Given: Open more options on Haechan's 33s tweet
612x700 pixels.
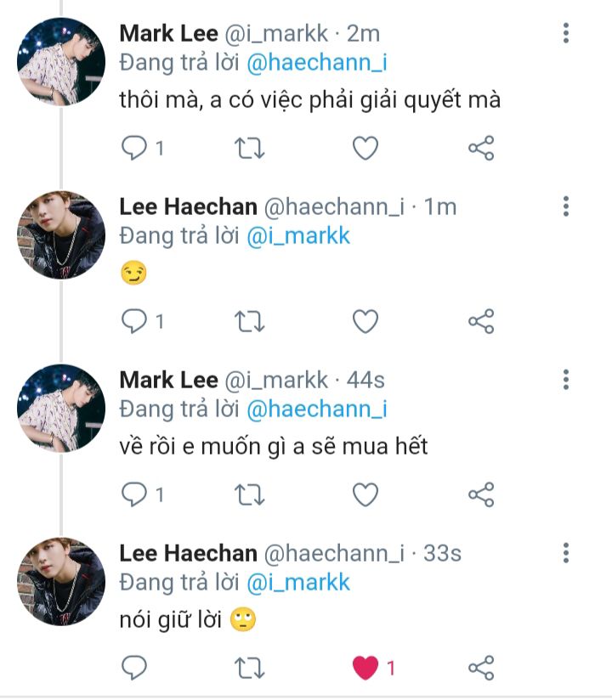Looking at the screenshot, I should point(566,554).
